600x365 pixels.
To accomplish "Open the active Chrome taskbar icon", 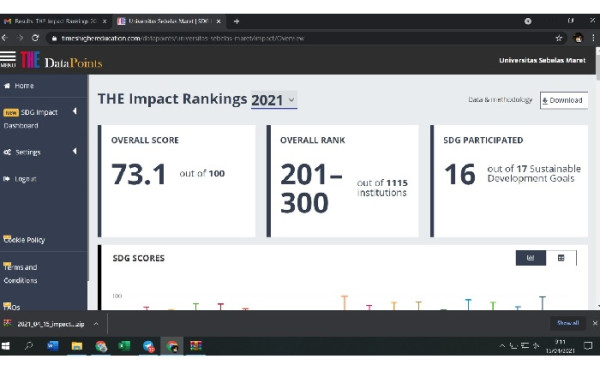I will coord(172,346).
